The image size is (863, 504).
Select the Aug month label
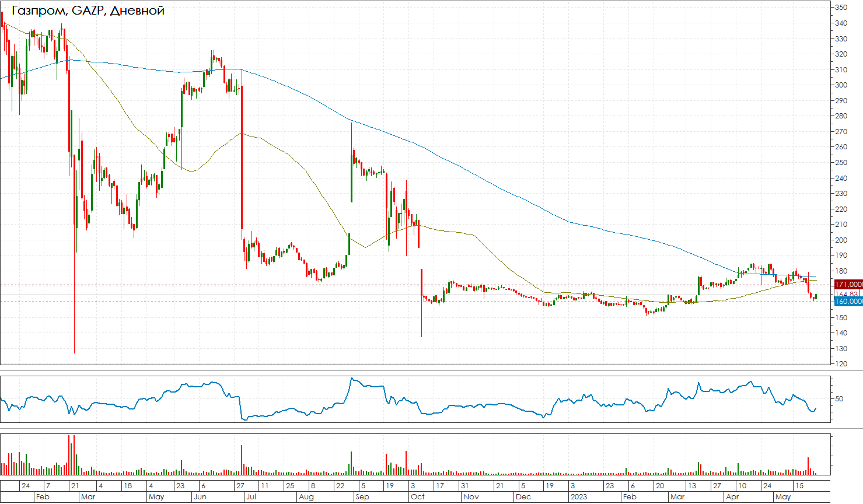306,497
